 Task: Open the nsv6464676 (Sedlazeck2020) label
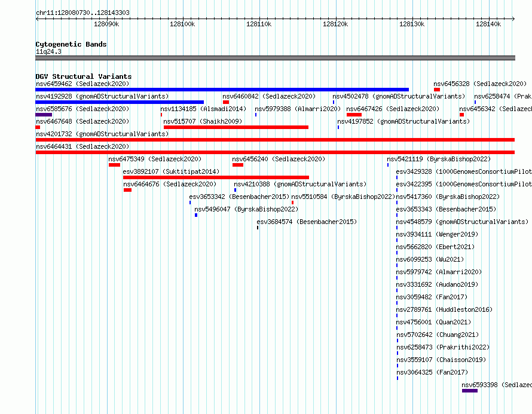point(170,184)
